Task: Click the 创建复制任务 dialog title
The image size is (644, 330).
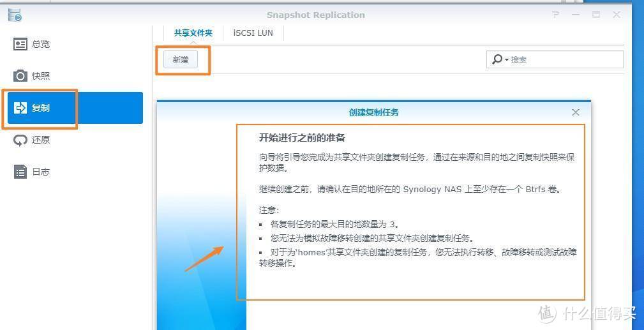Action: [x=374, y=112]
